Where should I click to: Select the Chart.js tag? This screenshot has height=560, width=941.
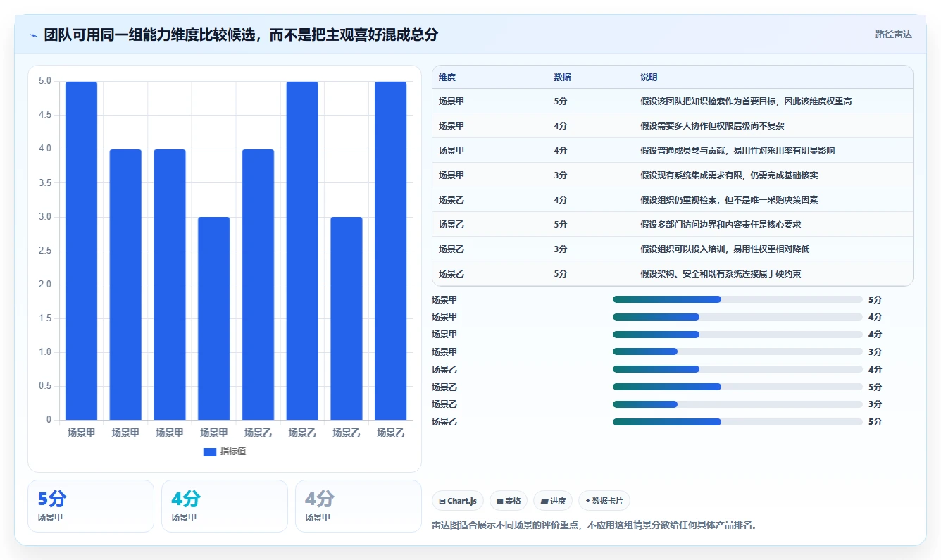tap(458, 501)
